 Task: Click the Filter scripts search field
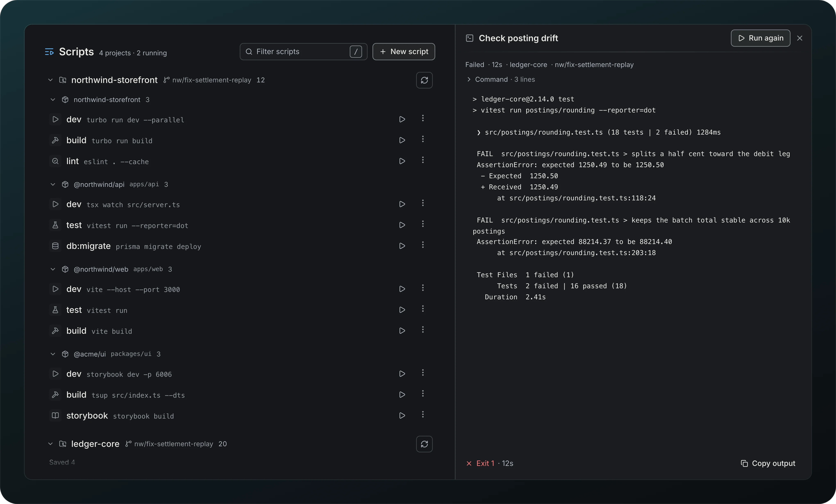[303, 52]
